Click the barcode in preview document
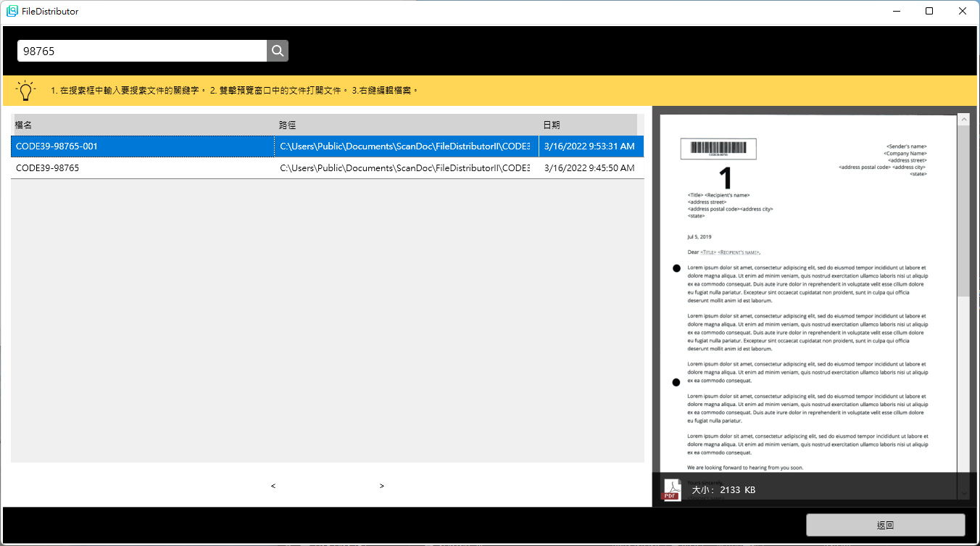Image resolution: width=980 pixels, height=546 pixels. [x=718, y=148]
